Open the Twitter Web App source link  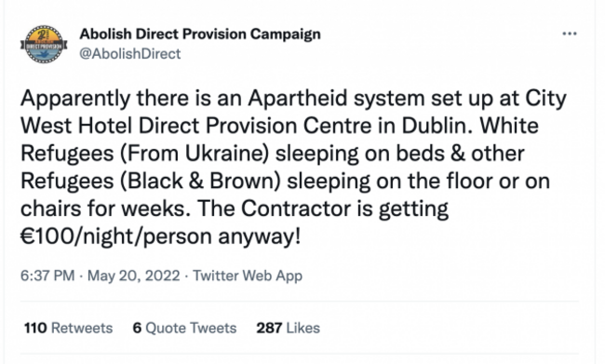click(248, 276)
